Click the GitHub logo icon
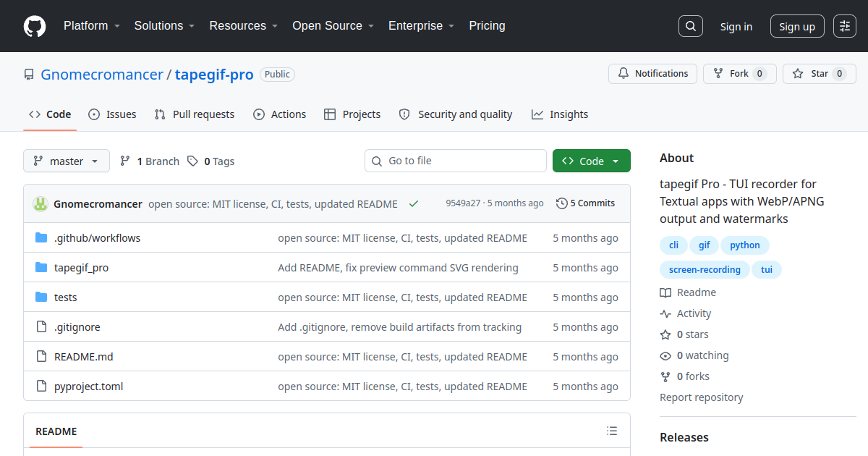 [x=35, y=26]
